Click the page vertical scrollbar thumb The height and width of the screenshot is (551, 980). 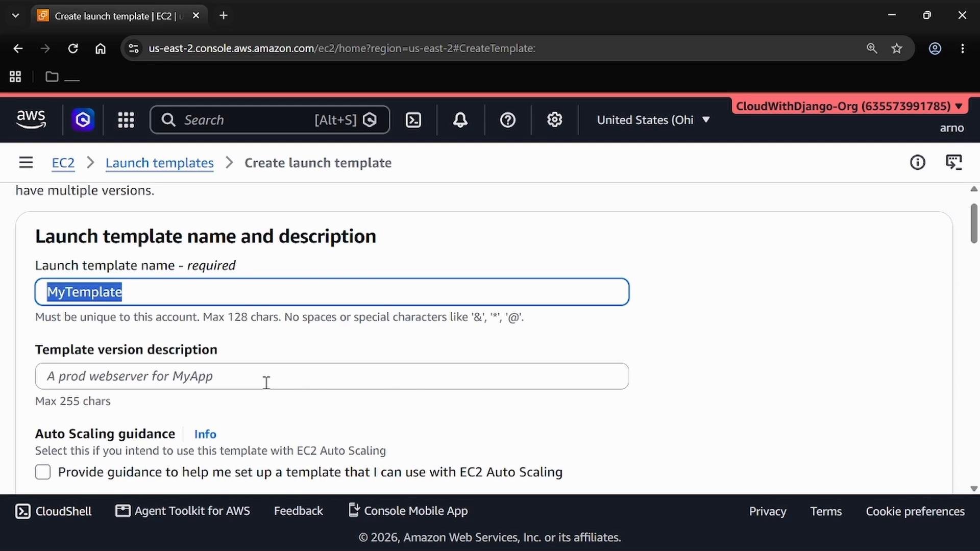coord(974,223)
